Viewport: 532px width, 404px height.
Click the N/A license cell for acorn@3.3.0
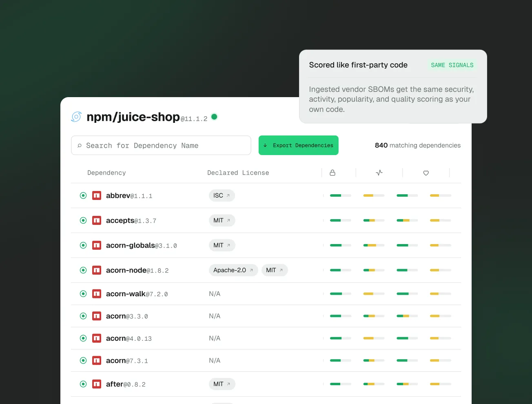pyautogui.click(x=215, y=316)
